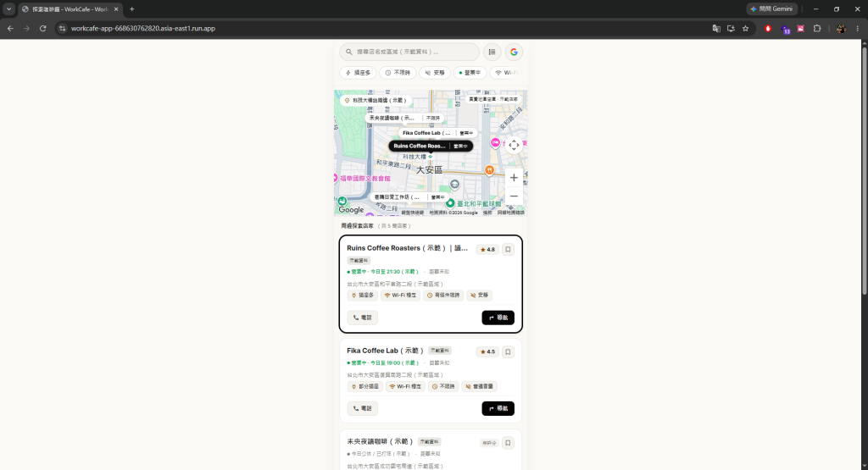Open Chrome profile avatar

point(841,28)
